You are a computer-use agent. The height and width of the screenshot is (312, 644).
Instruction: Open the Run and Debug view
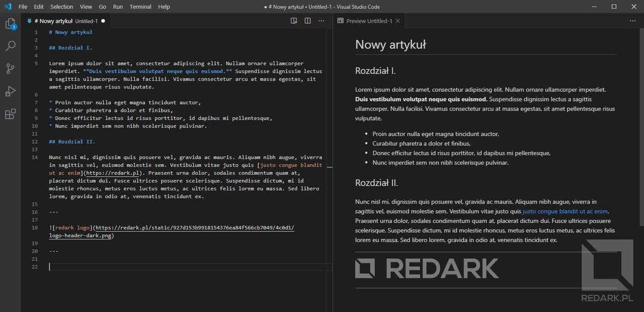point(10,91)
